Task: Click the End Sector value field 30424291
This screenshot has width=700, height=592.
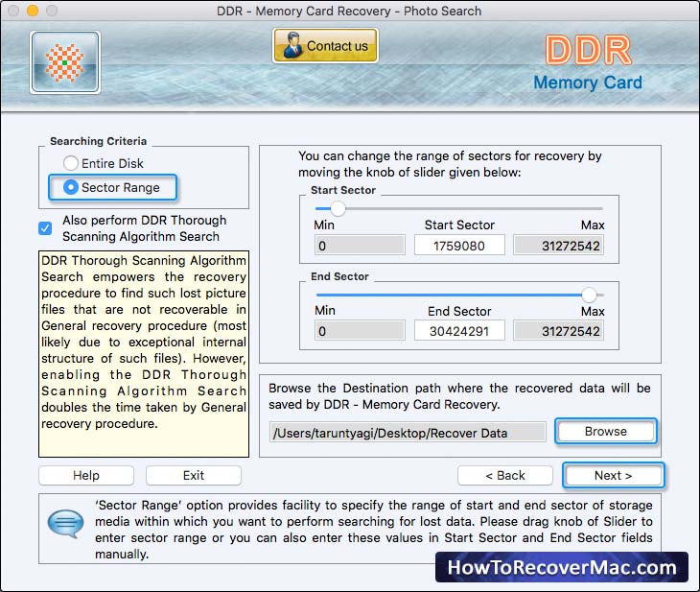Action: [459, 331]
